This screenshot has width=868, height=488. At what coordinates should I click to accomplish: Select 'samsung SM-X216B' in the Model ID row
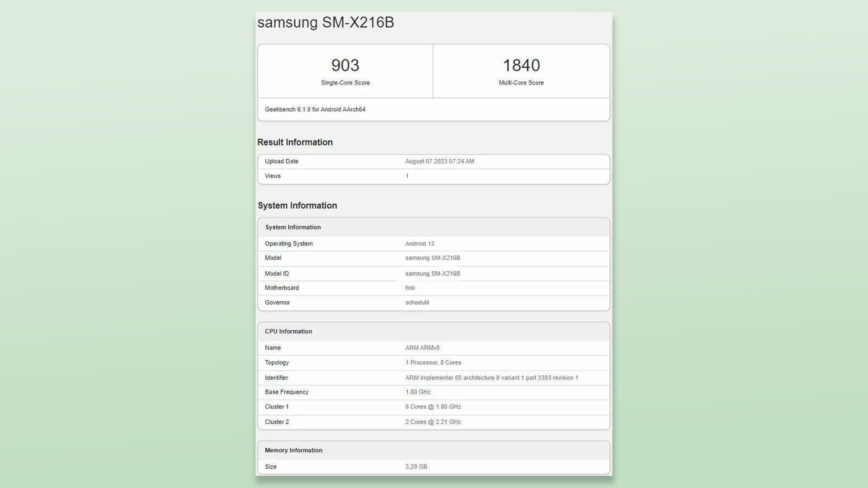433,274
